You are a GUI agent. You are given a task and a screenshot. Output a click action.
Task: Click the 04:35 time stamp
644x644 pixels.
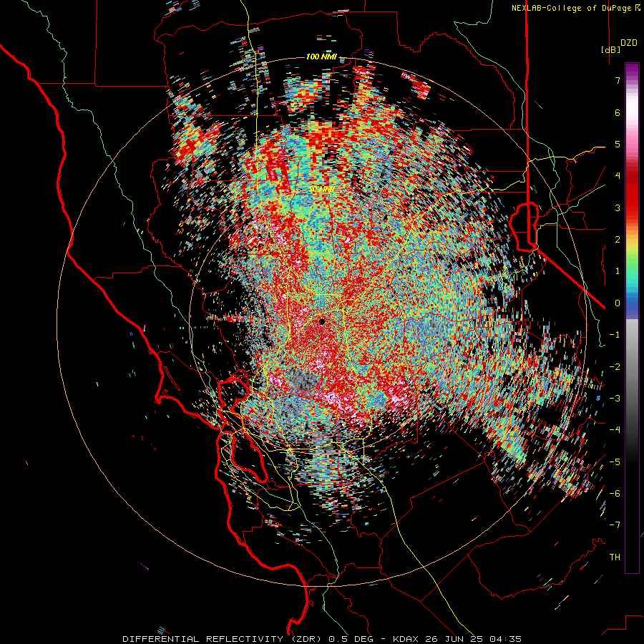[x=507, y=639]
